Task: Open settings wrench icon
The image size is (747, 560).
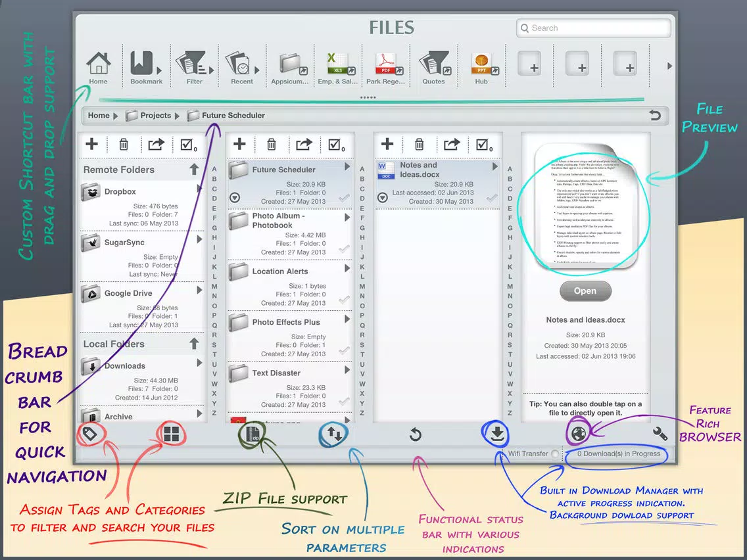Action: 660,433
